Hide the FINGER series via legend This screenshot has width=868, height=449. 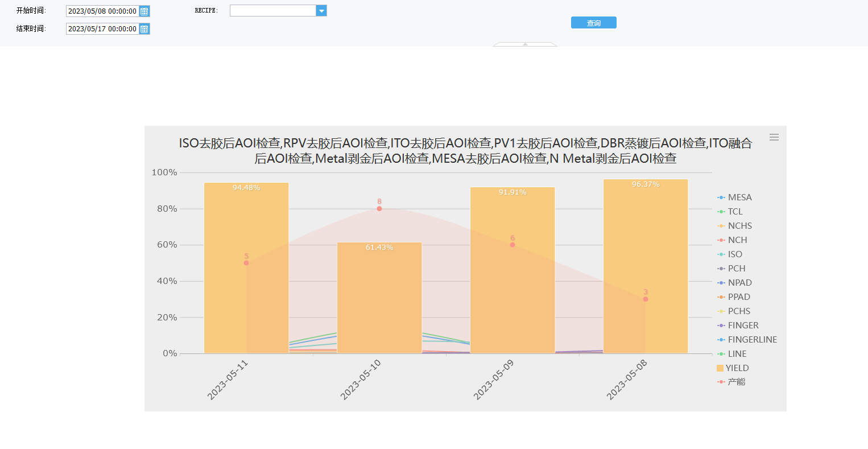[738, 326]
